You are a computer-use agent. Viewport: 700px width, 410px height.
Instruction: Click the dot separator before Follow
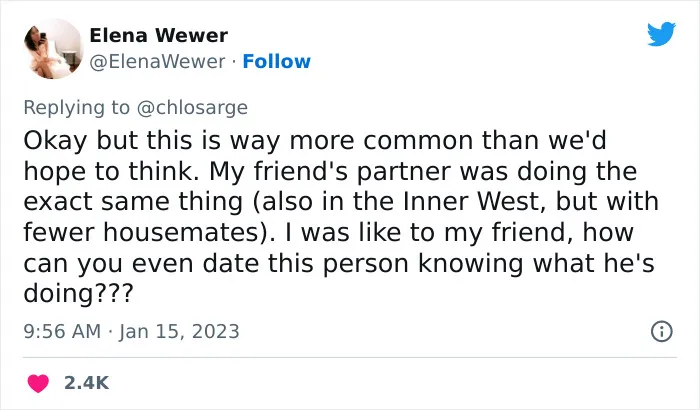point(234,62)
